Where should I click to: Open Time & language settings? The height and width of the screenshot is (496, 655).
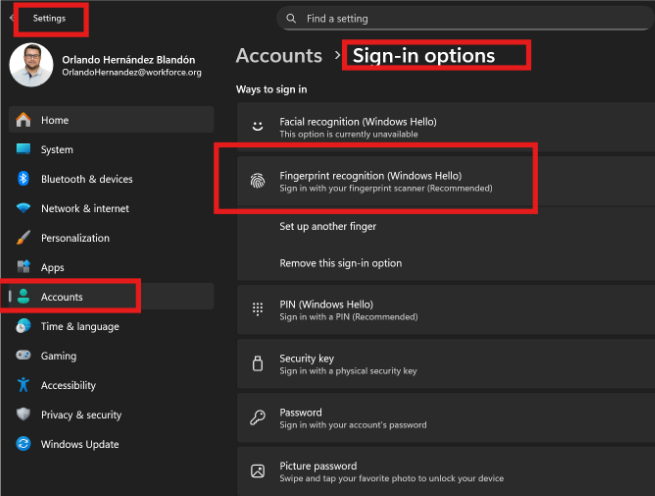coord(80,326)
